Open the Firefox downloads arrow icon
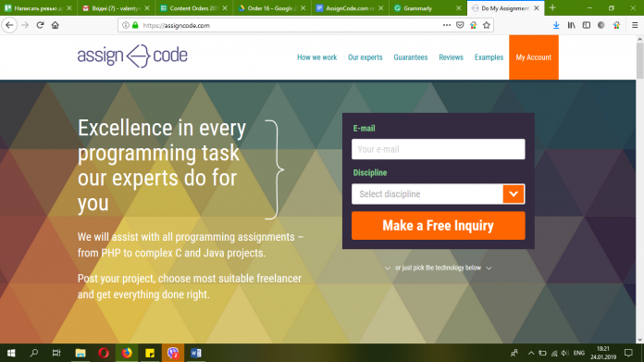 [x=556, y=25]
